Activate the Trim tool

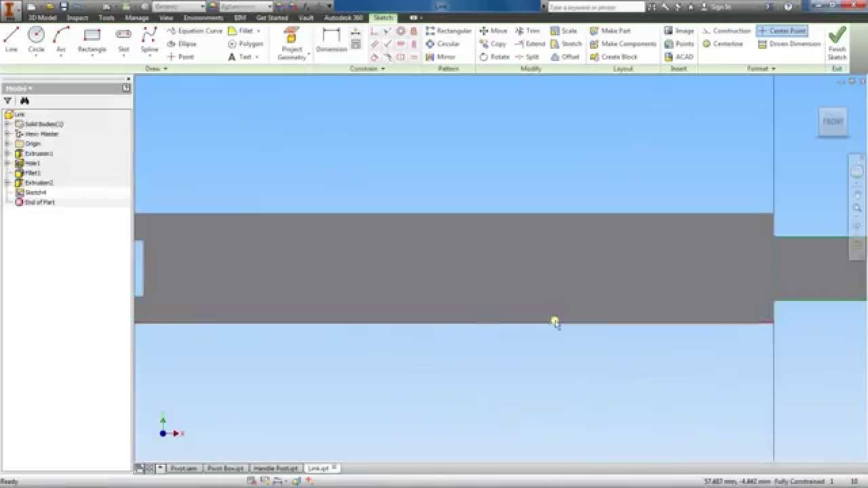click(x=528, y=31)
